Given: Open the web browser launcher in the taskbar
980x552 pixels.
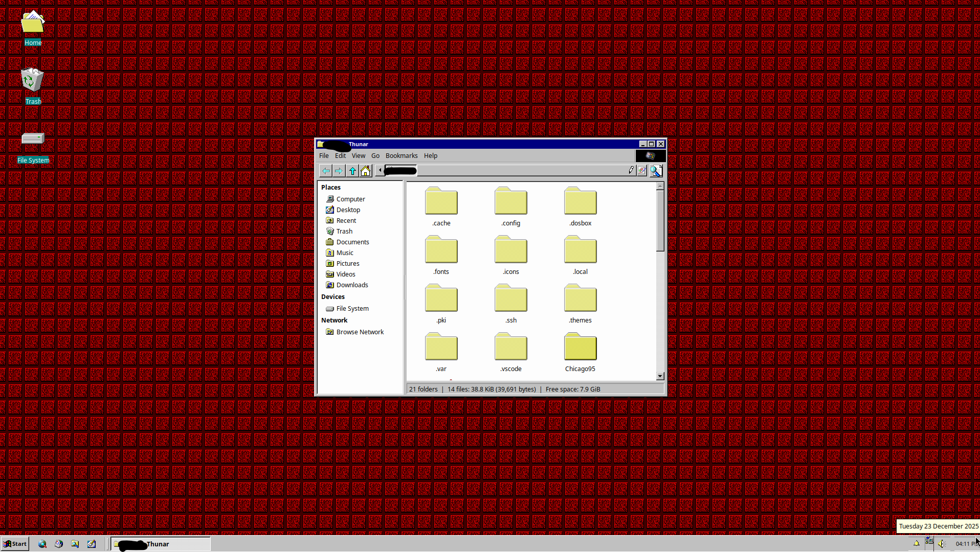Looking at the screenshot, I should tap(42, 544).
